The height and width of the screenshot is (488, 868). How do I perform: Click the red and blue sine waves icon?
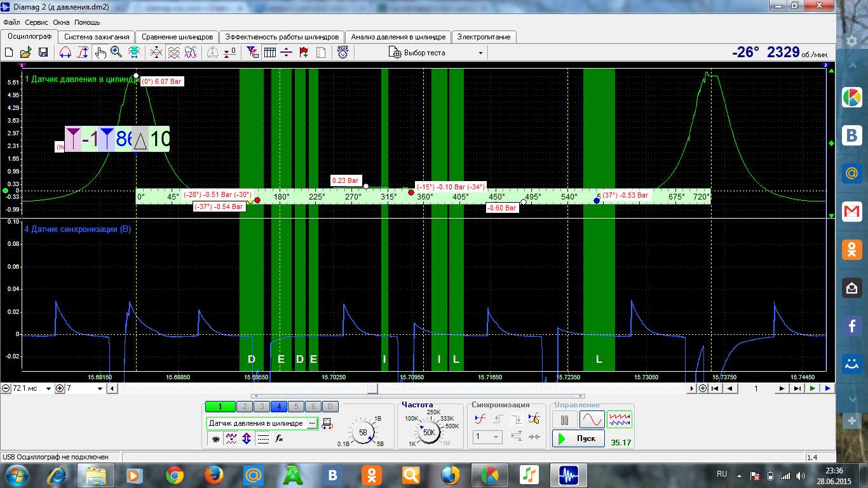tap(190, 53)
